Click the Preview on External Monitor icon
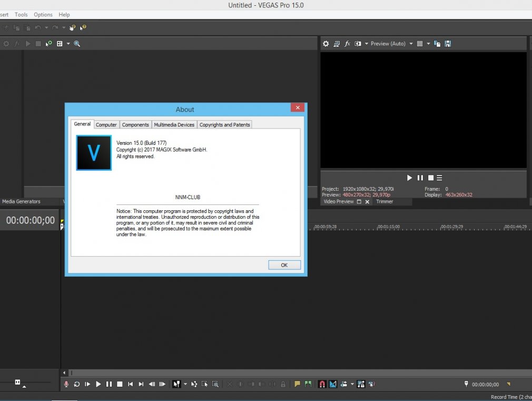The image size is (532, 401). click(x=337, y=43)
